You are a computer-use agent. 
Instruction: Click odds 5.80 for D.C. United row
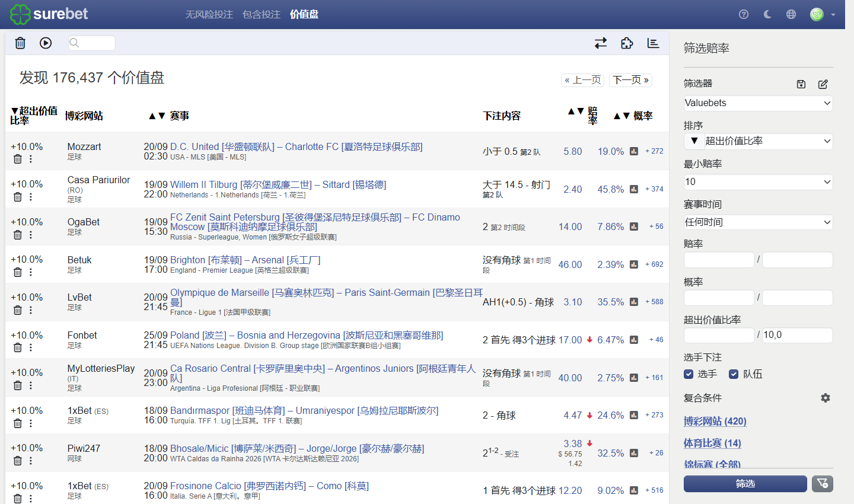click(573, 151)
